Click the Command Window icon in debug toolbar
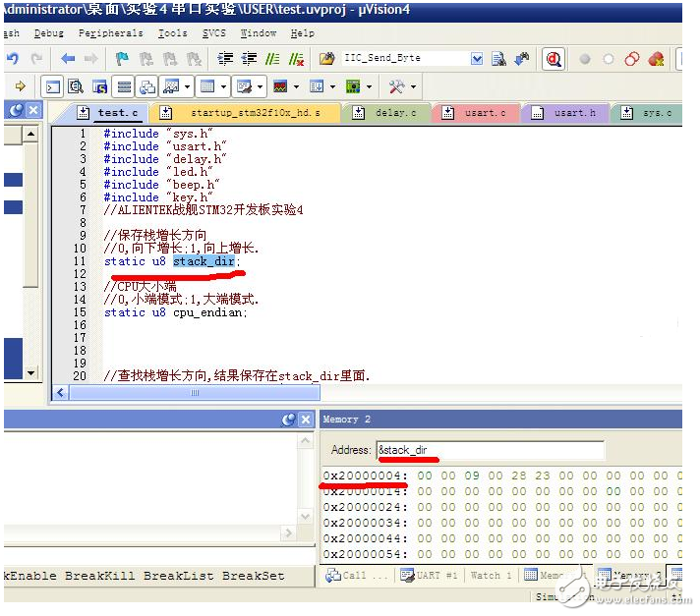 [x=53, y=87]
